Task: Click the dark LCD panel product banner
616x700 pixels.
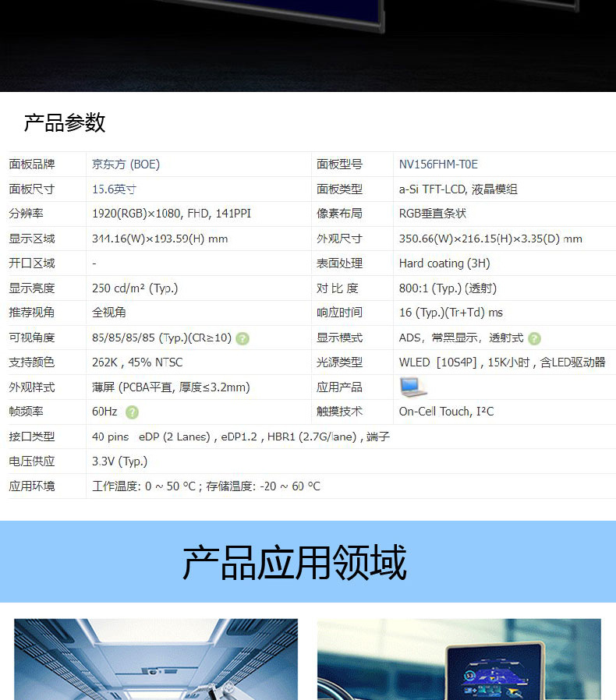Action: pyautogui.click(x=308, y=45)
